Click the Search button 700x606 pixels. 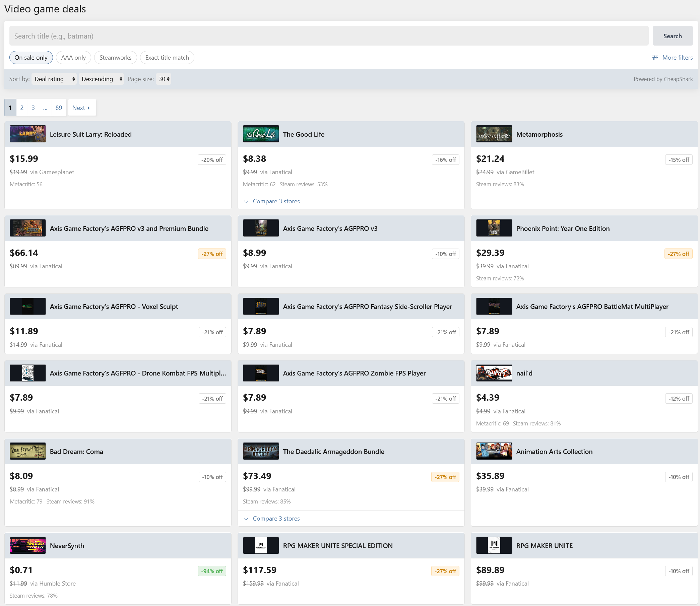[672, 36]
